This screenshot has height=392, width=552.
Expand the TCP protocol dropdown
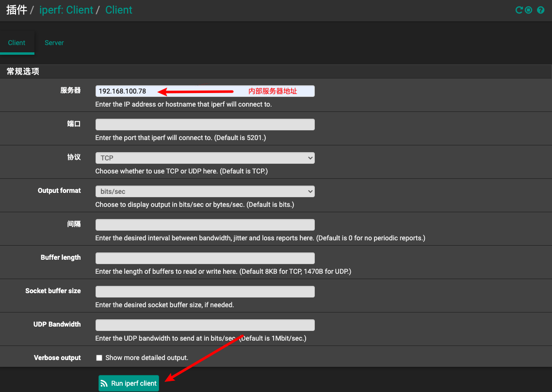(x=205, y=158)
